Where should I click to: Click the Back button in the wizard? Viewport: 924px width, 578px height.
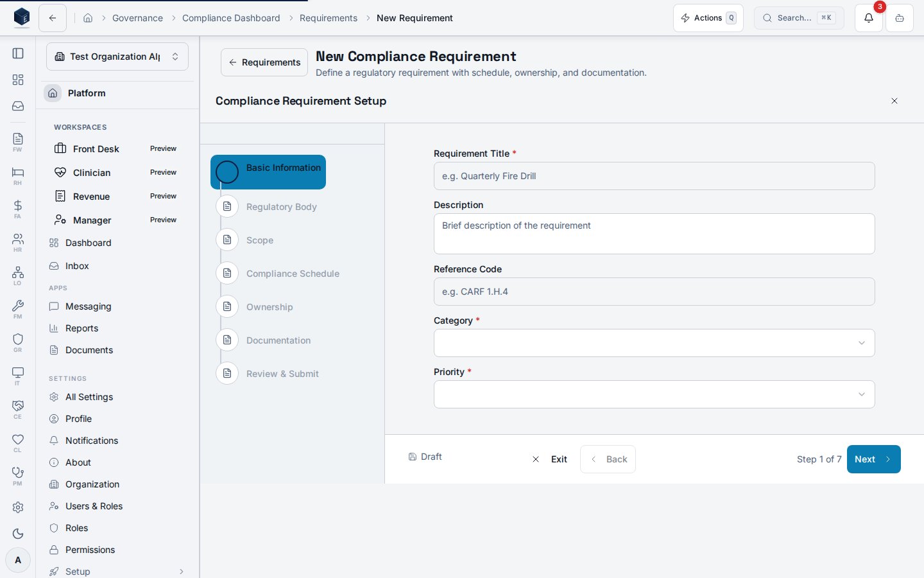[x=608, y=459]
